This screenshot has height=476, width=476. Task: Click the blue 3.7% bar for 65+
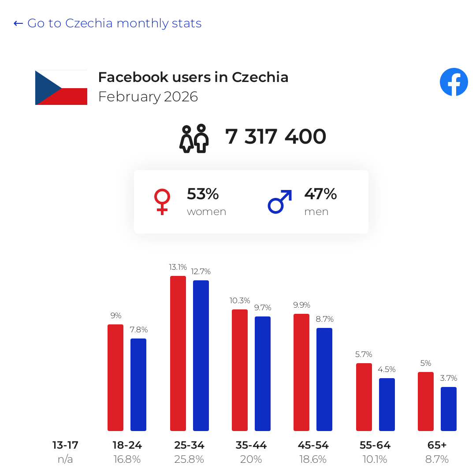tap(449, 409)
